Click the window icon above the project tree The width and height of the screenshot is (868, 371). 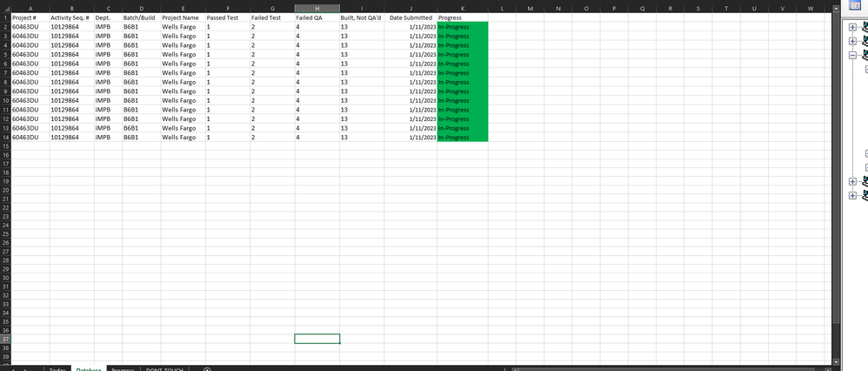[x=855, y=4]
